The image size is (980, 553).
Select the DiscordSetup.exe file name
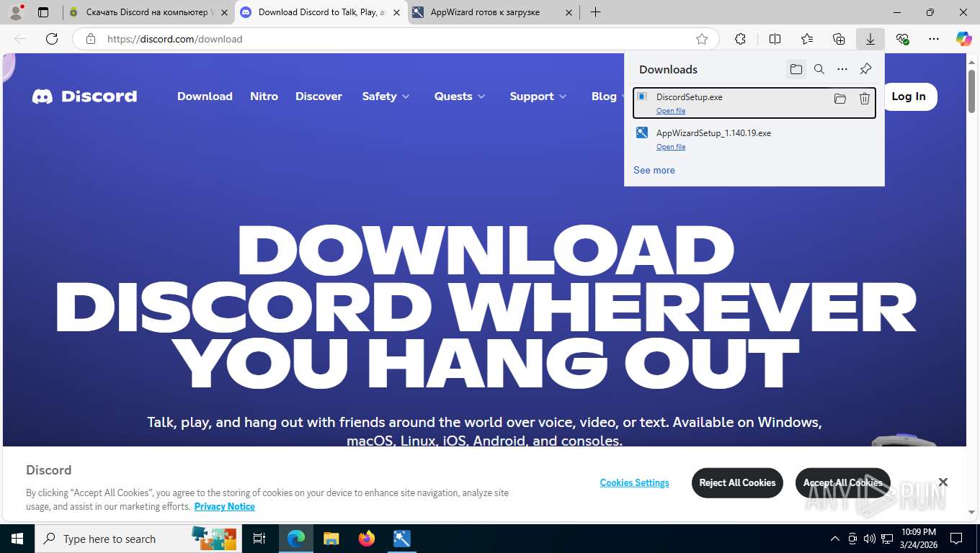click(x=689, y=97)
